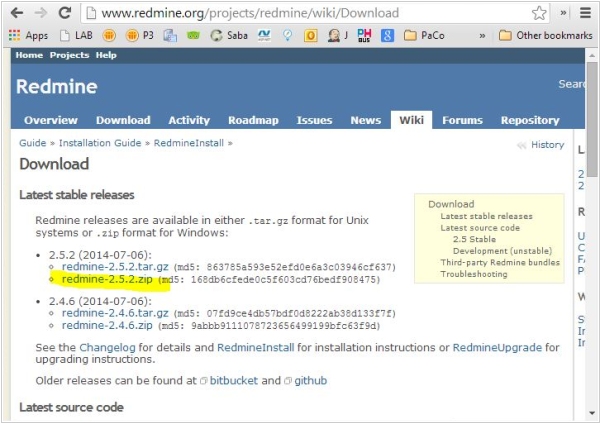600x423 pixels.
Task: Download the redmine-2.5.2.zip file
Action: pos(106,279)
